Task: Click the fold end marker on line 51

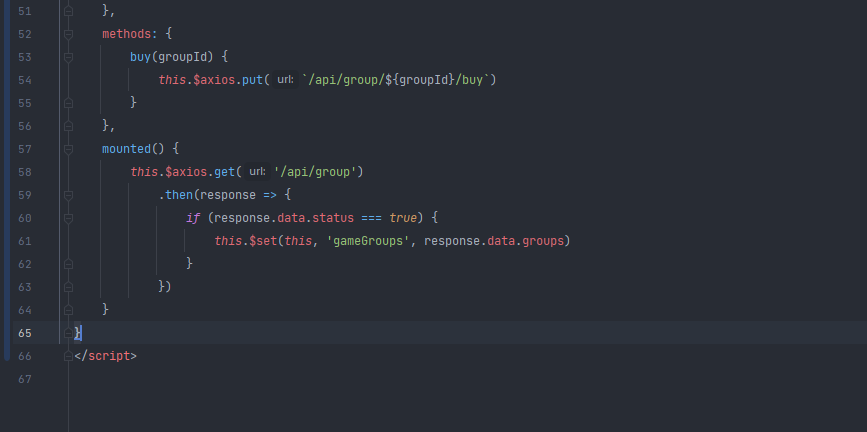Action: coord(69,11)
